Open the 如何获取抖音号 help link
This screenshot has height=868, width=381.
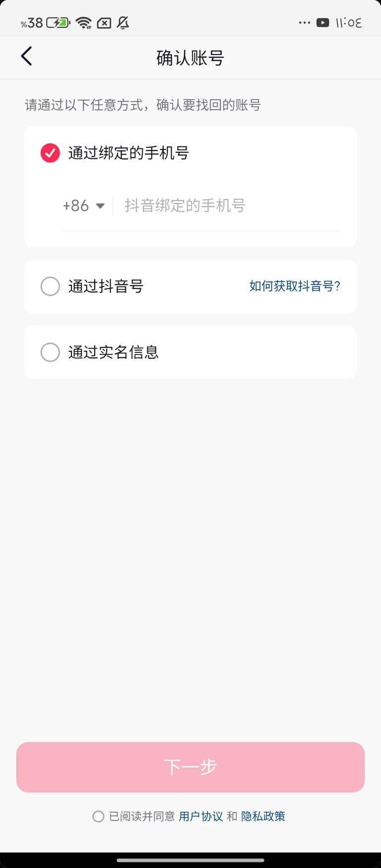(295, 286)
